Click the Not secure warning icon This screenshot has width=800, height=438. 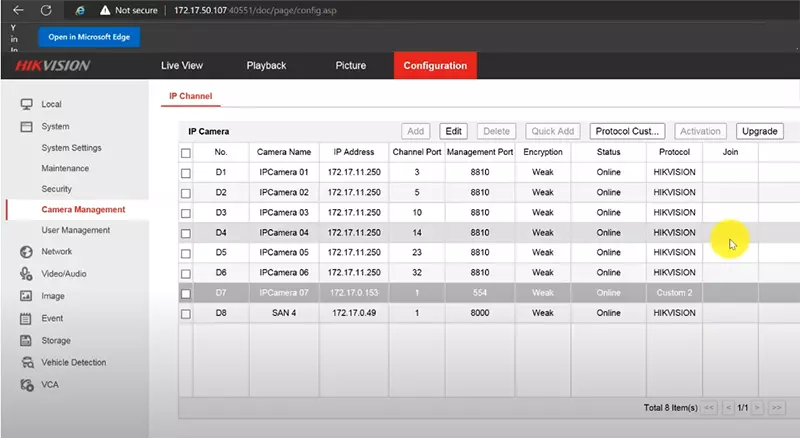[x=105, y=10]
